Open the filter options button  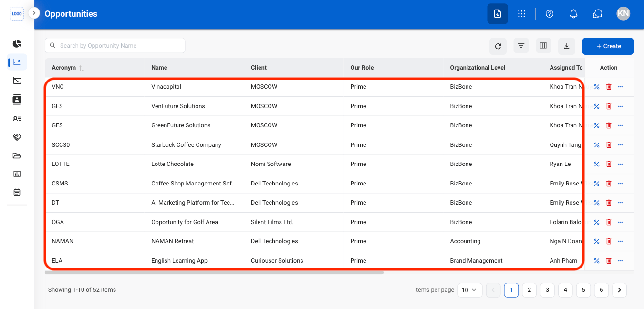[x=521, y=46]
